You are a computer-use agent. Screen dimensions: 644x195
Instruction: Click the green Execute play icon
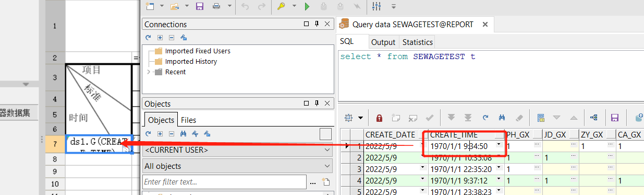(x=307, y=6)
